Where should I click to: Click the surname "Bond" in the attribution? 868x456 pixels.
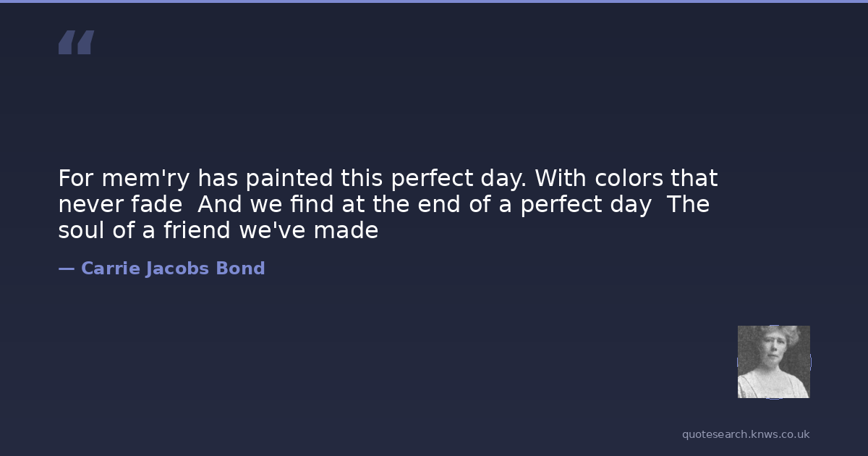(241, 269)
